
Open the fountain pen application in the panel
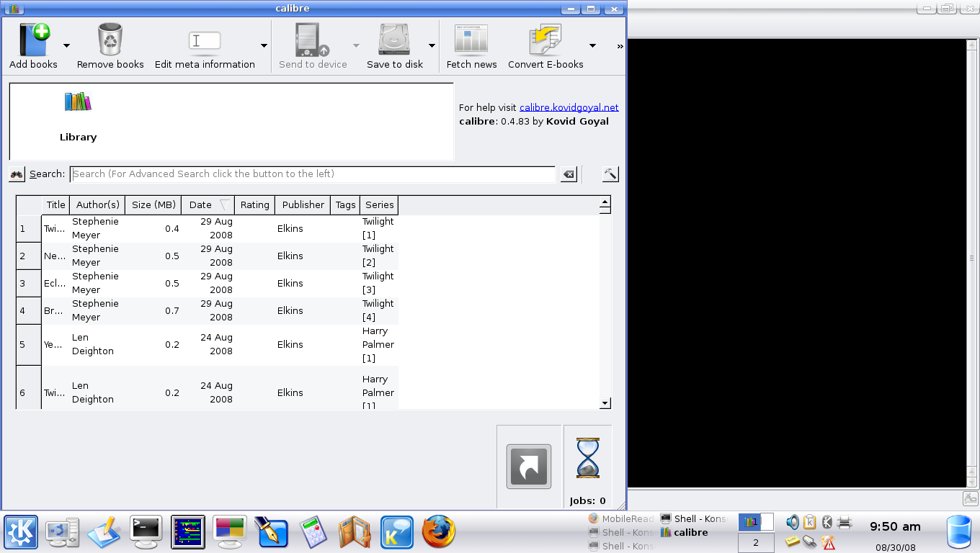click(x=272, y=533)
